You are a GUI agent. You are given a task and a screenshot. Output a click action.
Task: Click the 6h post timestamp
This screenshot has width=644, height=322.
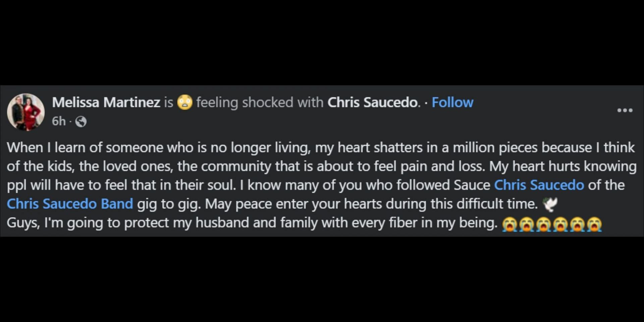(59, 121)
